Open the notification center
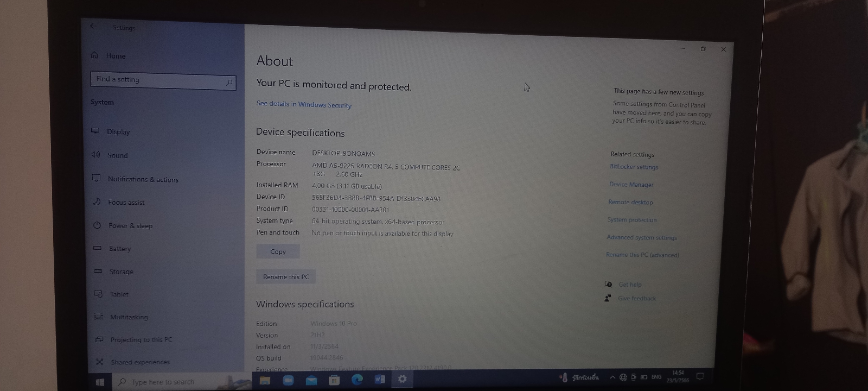Screen dimensions: 868x391 700,376
